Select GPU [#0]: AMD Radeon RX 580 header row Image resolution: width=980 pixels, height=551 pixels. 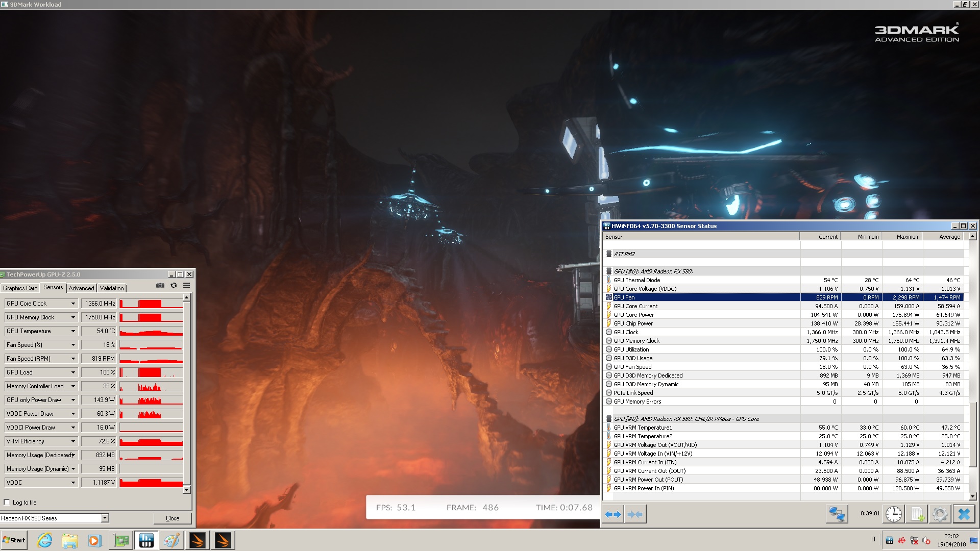[x=783, y=271]
